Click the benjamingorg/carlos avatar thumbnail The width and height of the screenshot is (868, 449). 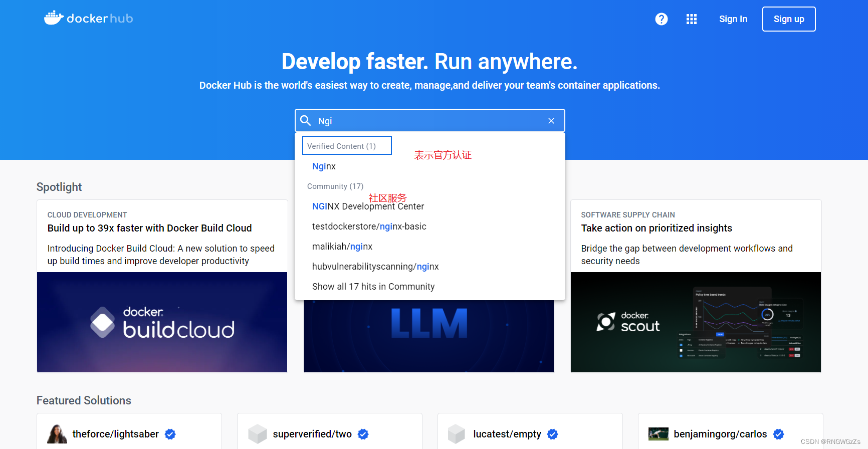click(x=659, y=434)
